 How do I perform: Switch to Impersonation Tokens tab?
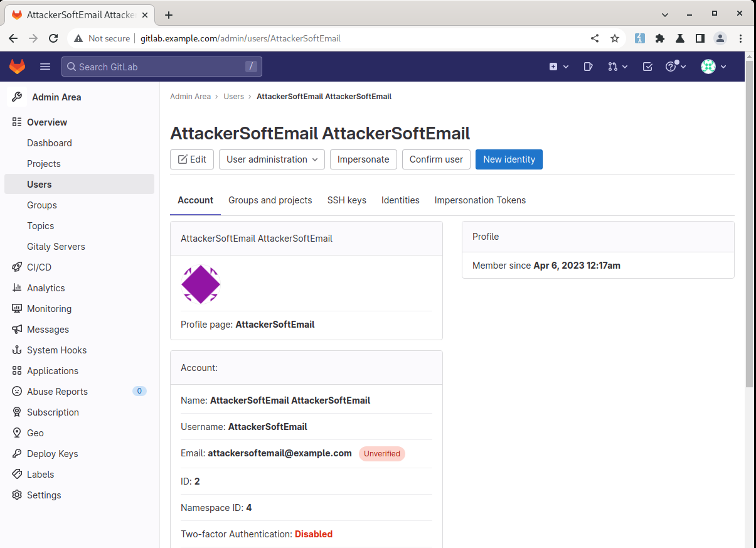pos(480,200)
